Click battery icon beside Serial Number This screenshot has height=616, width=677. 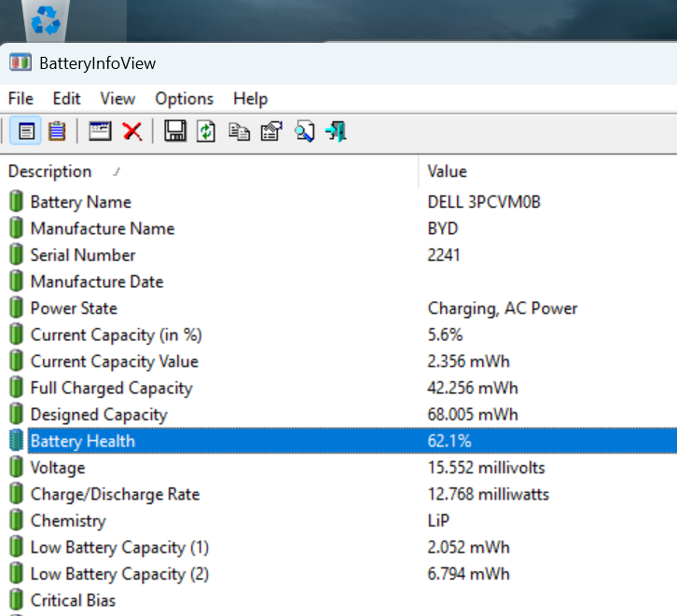(16, 254)
